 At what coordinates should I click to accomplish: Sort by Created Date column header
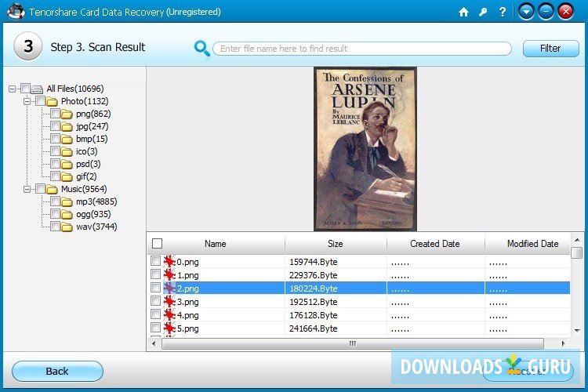pos(435,244)
